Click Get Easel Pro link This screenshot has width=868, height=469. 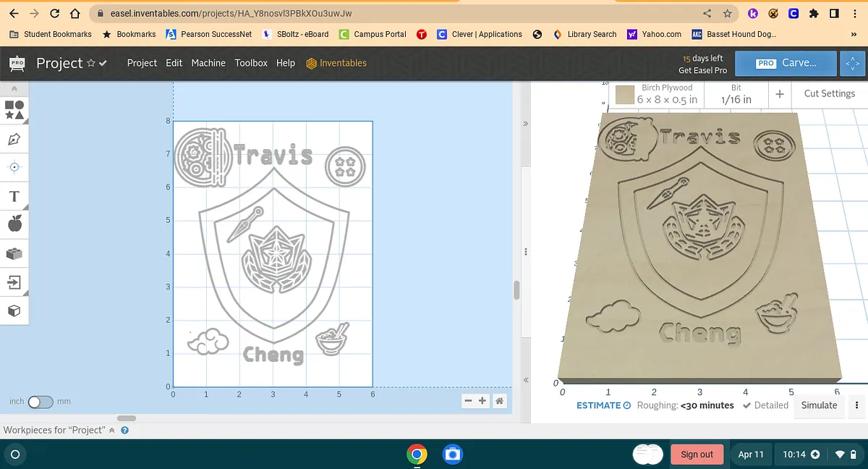click(x=702, y=70)
